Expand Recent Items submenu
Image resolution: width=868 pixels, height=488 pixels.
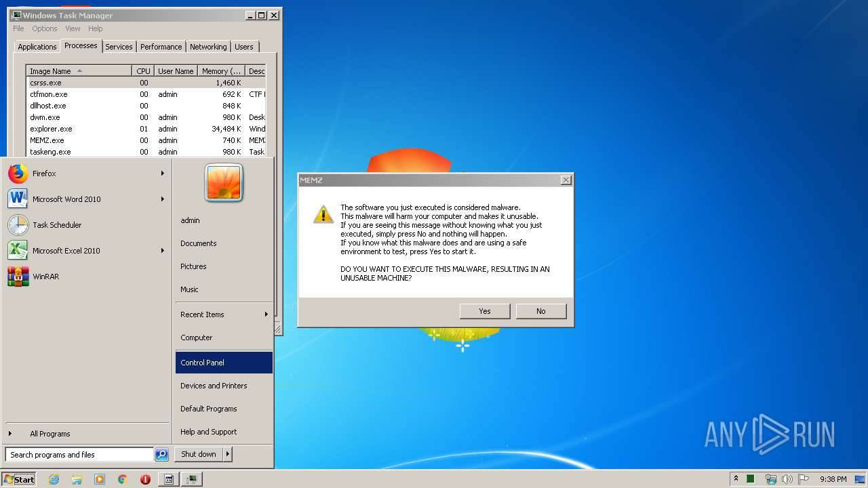click(224, 314)
